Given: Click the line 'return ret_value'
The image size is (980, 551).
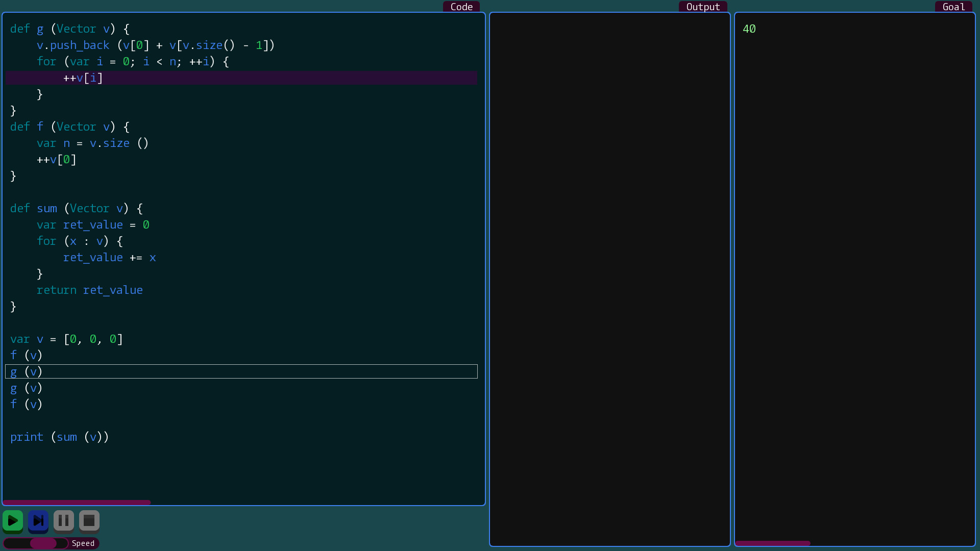Looking at the screenshot, I should tap(90, 290).
